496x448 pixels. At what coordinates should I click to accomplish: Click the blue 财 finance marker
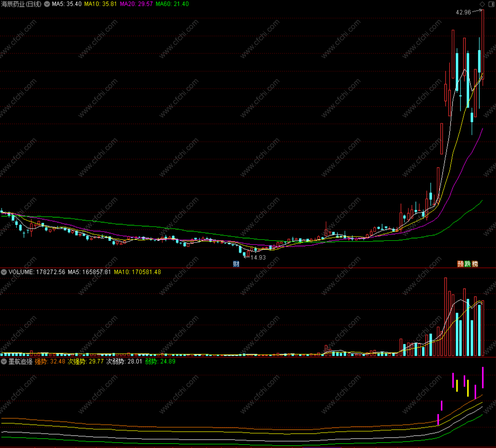click(x=236, y=264)
